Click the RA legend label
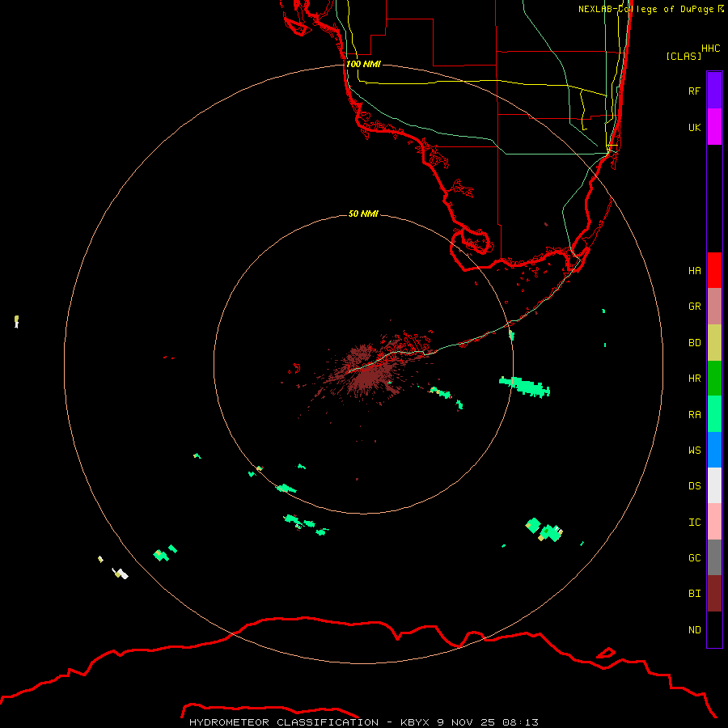 694,415
